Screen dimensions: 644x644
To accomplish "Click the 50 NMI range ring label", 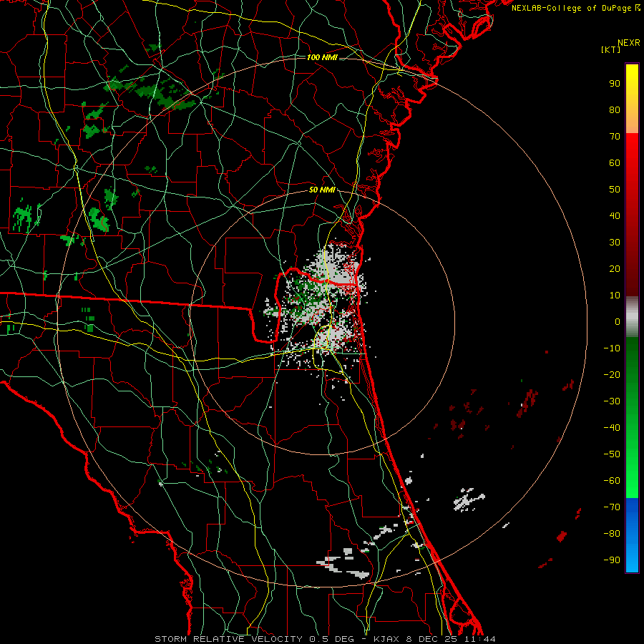I will click(x=322, y=190).
